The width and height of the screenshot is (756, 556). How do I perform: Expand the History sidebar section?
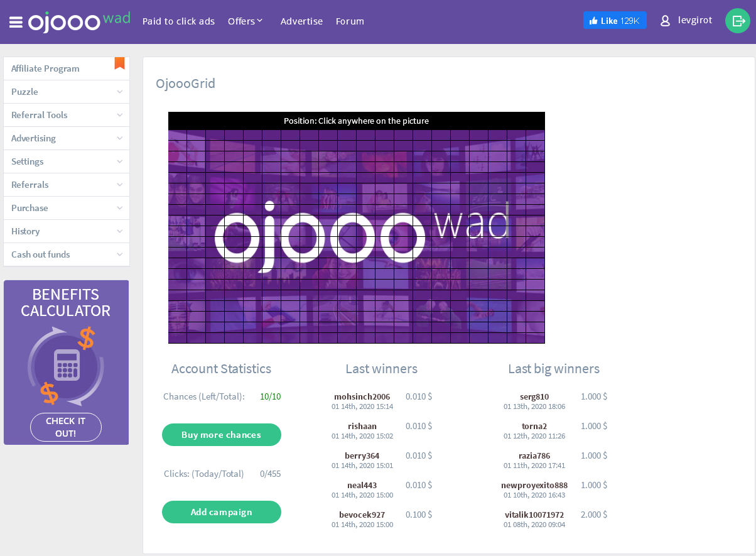click(x=67, y=231)
